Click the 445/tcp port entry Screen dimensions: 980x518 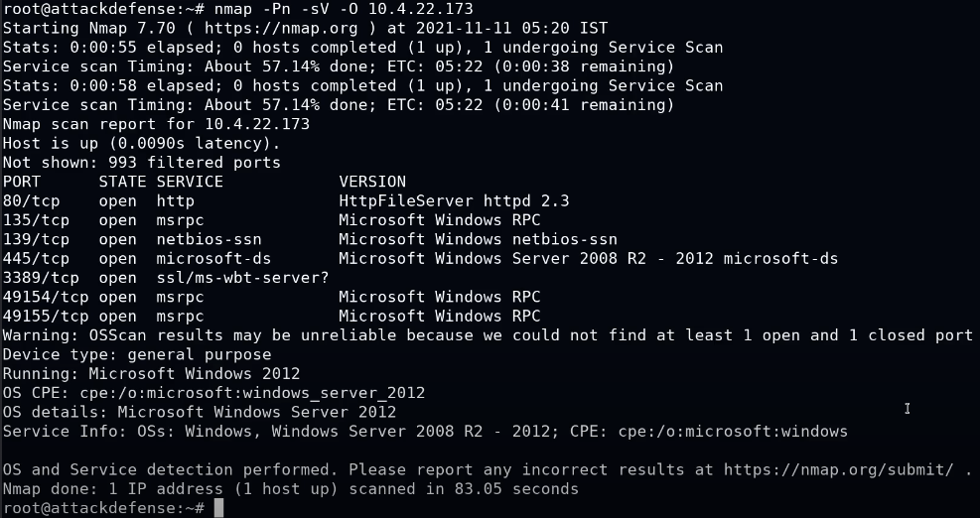(36, 259)
